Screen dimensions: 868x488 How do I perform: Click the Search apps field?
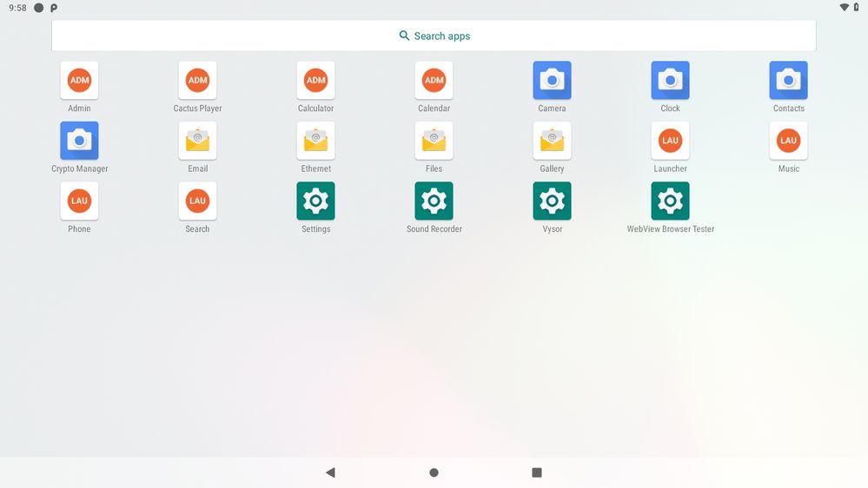[434, 36]
